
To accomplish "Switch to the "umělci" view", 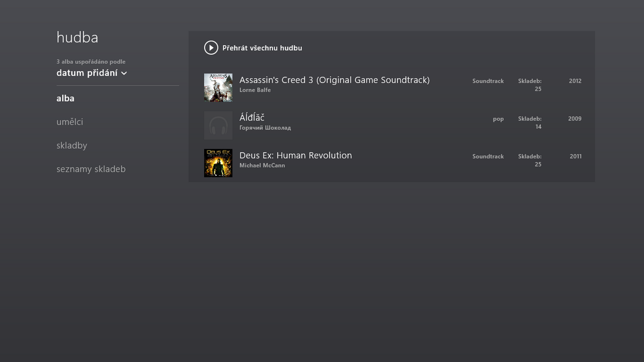I will point(70,122).
